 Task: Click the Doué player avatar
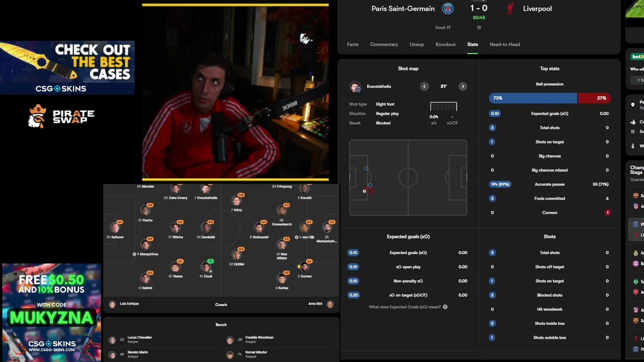coord(206,267)
